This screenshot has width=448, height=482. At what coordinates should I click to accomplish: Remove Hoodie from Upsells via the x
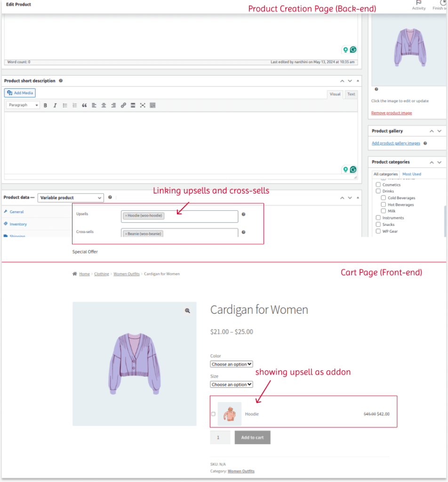click(x=126, y=216)
